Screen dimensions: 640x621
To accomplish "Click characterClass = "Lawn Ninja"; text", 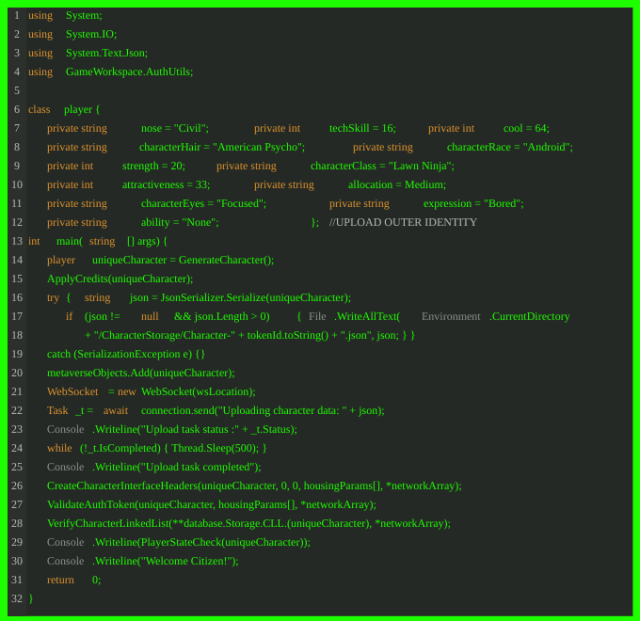I will [x=382, y=166].
